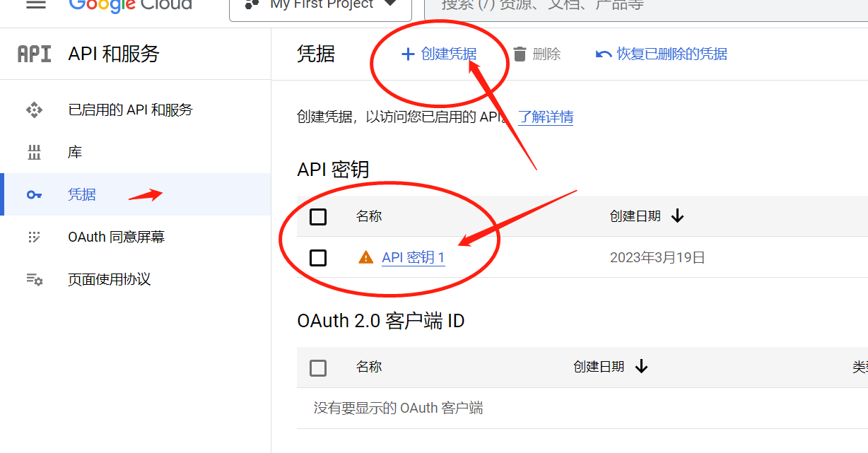
Task: Check the box for API 密钥 1
Action: pos(318,257)
